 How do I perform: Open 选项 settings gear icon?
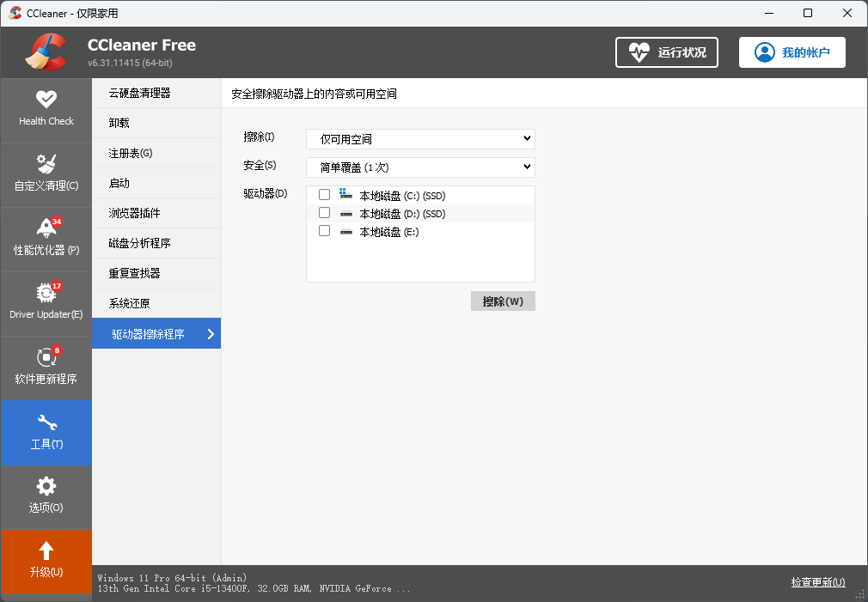[46, 486]
